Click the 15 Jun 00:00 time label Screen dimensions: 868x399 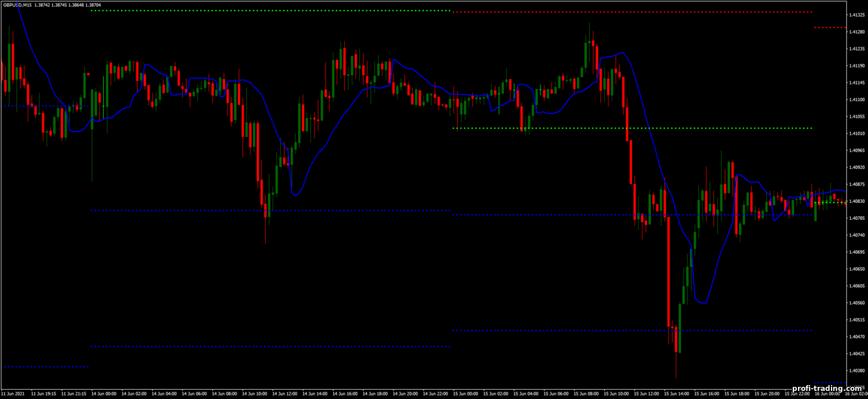[x=466, y=394]
